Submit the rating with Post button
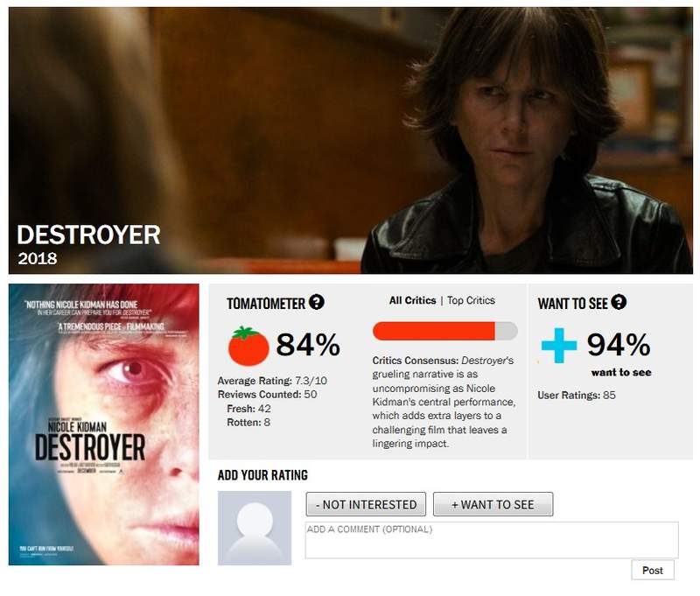700x596 pixels. coord(653,570)
